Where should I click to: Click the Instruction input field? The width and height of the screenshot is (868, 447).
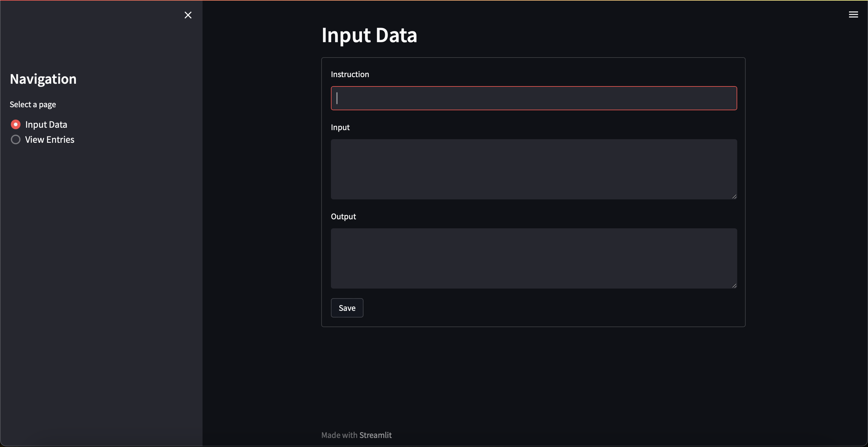(x=534, y=98)
